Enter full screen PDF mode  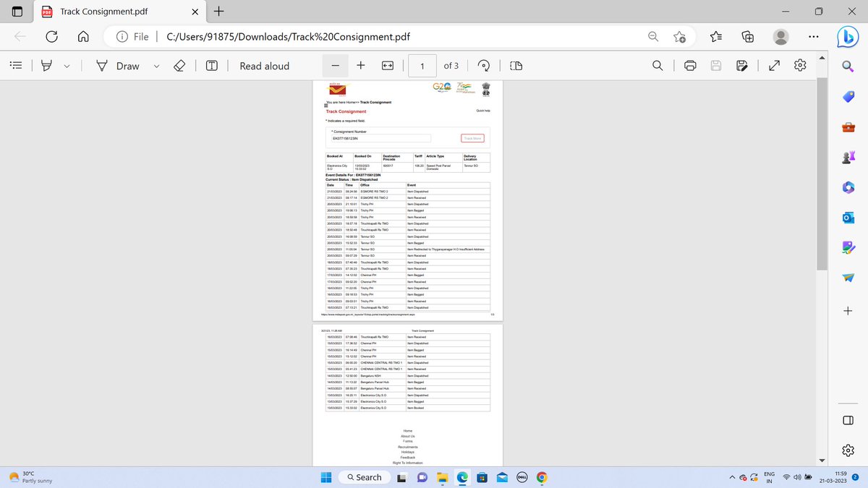coord(774,66)
